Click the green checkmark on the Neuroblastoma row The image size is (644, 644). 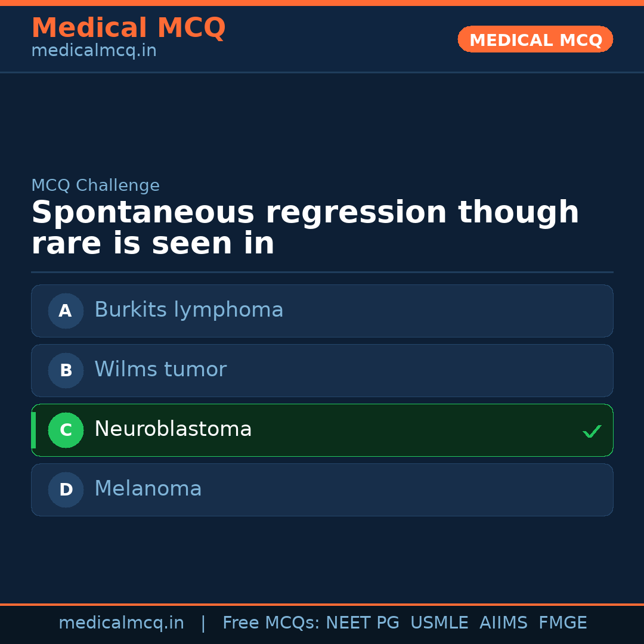coord(592,431)
